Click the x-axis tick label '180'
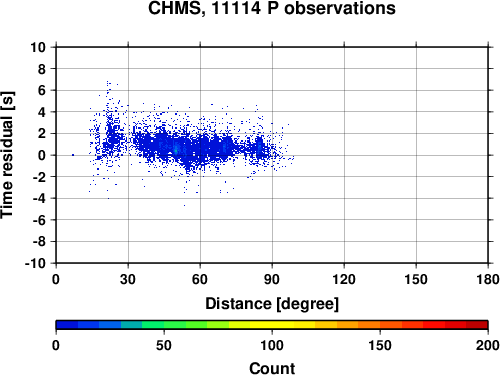 tap(488, 279)
